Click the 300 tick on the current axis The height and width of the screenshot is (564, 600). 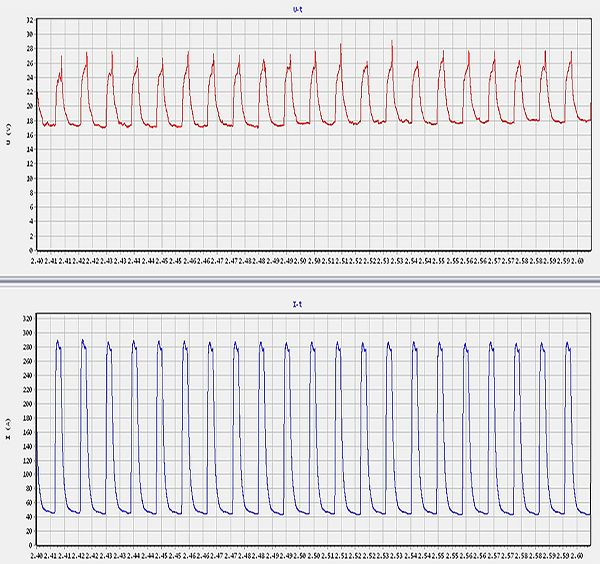pyautogui.click(x=27, y=332)
